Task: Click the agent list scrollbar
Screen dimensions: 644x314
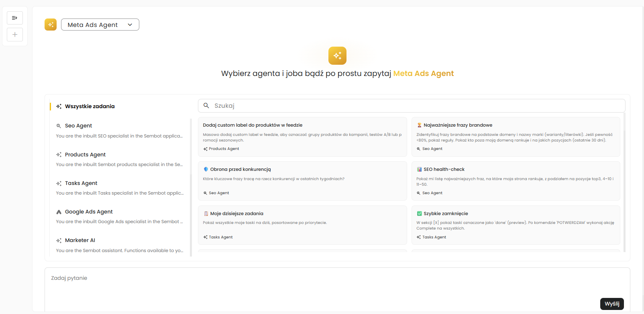Action: point(191,187)
